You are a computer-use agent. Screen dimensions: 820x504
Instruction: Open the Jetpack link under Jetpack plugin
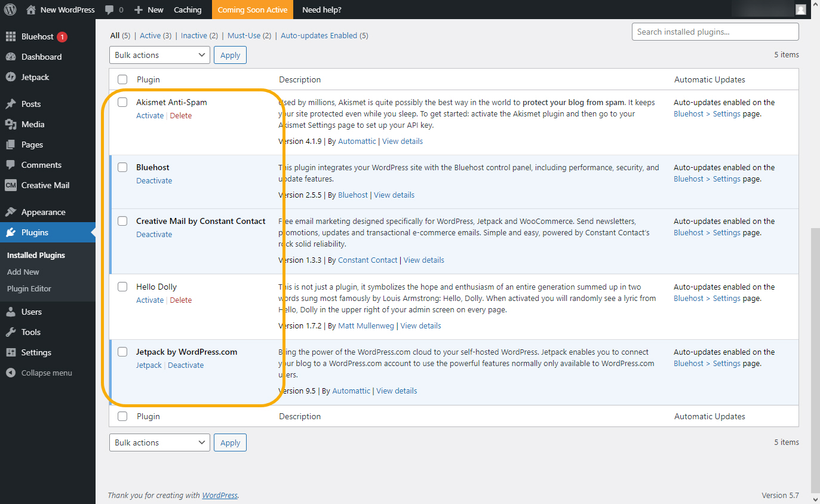149,365
